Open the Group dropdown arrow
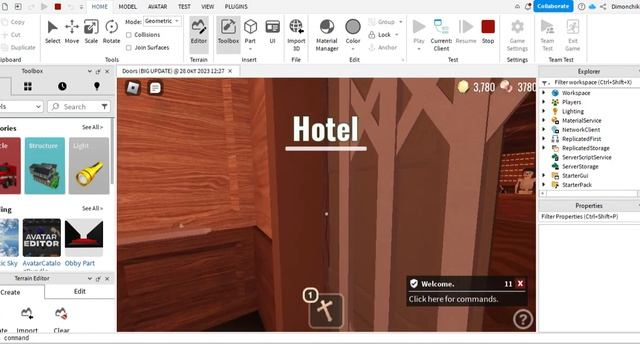The width and height of the screenshot is (640, 360). (400, 22)
